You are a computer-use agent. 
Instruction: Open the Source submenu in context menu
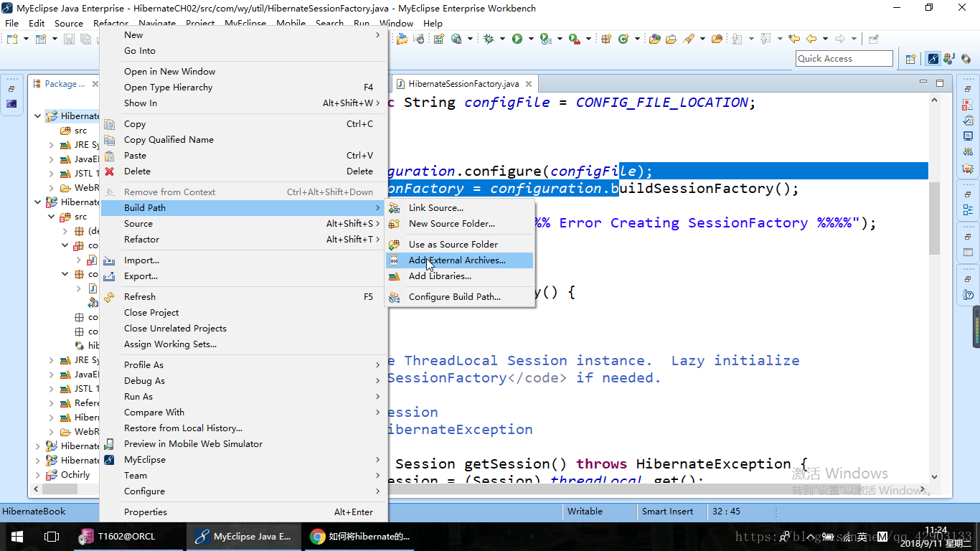(243, 224)
